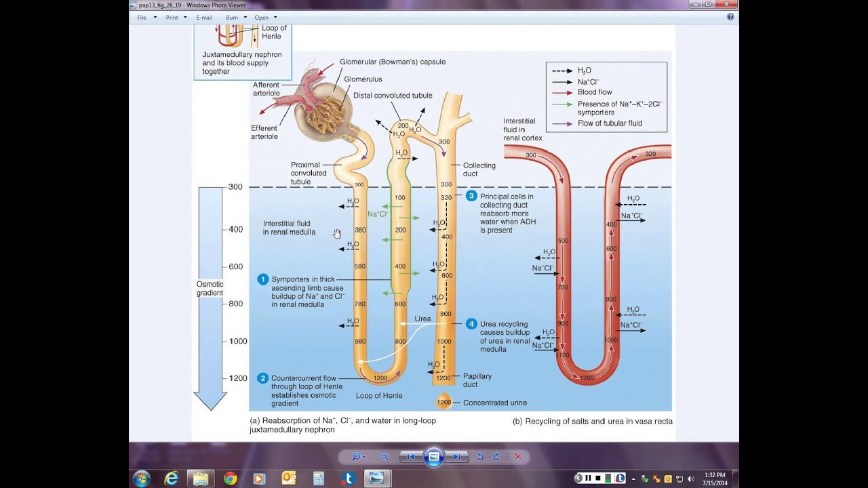Show hidden system tray icons
Viewport: 868px width, 488px height.
point(633,479)
